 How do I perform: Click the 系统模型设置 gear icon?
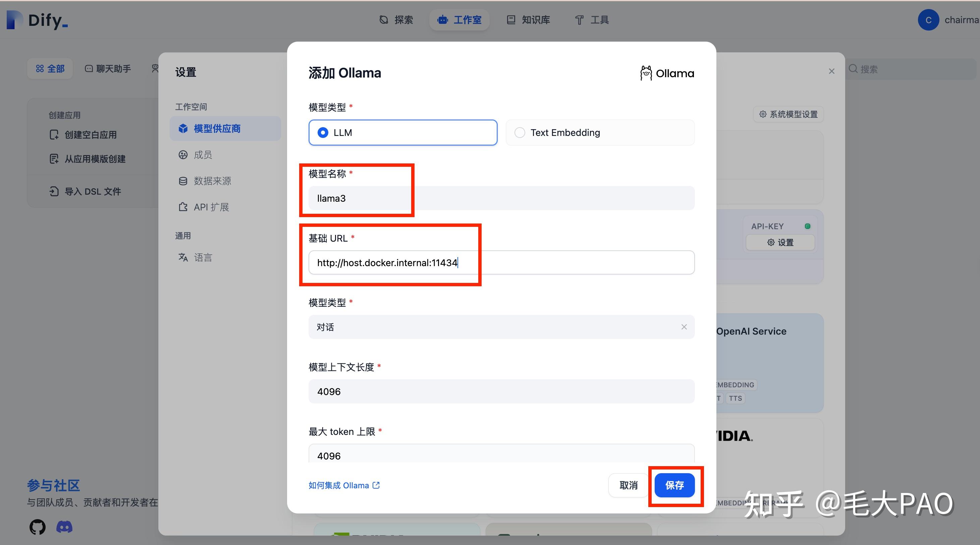pyautogui.click(x=763, y=114)
